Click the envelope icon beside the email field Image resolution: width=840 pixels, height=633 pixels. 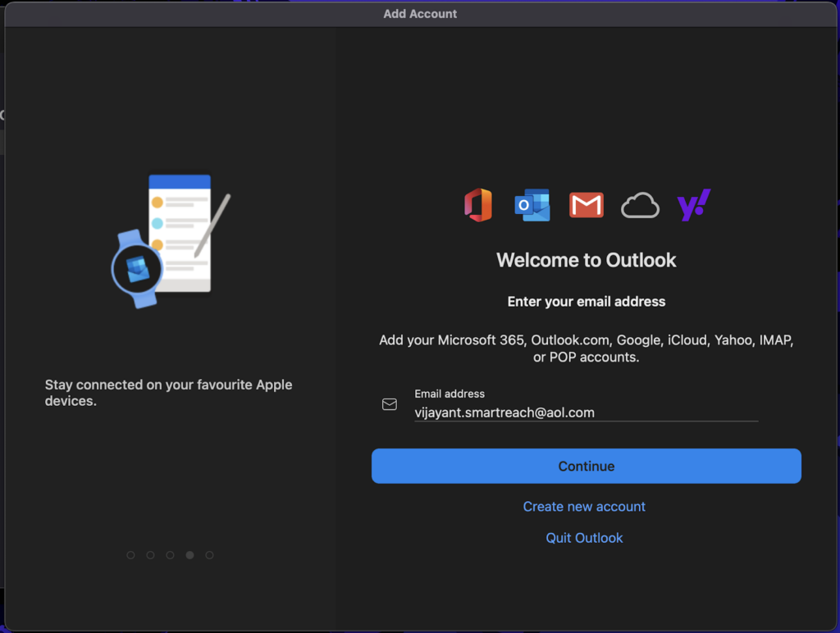click(389, 404)
